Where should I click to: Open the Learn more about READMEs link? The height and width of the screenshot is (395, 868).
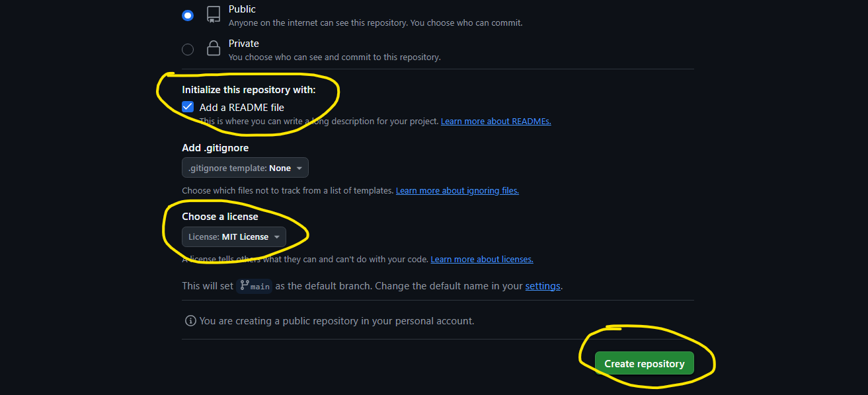496,122
